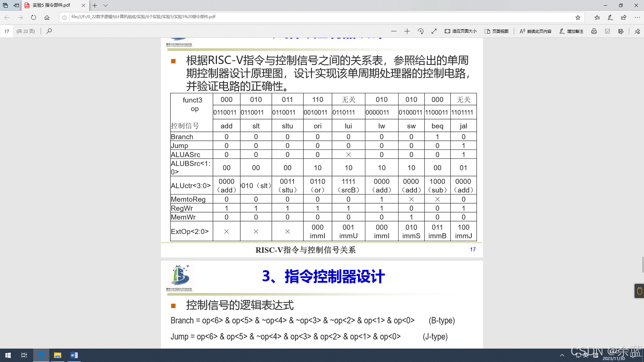Toggle fit to page size (适应页面大小)
Screen dimensions: 644x362
(461, 31)
